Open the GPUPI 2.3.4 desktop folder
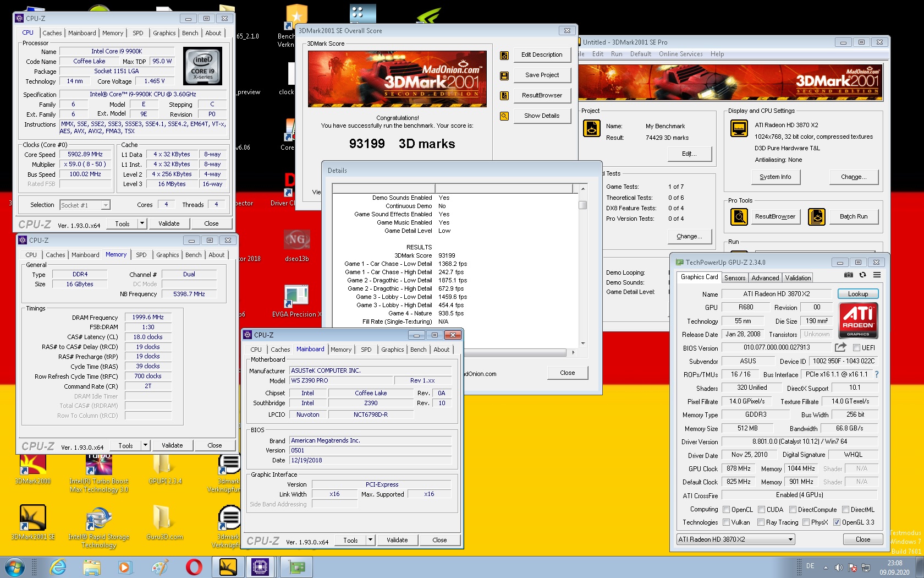The image size is (924, 578). [164, 469]
